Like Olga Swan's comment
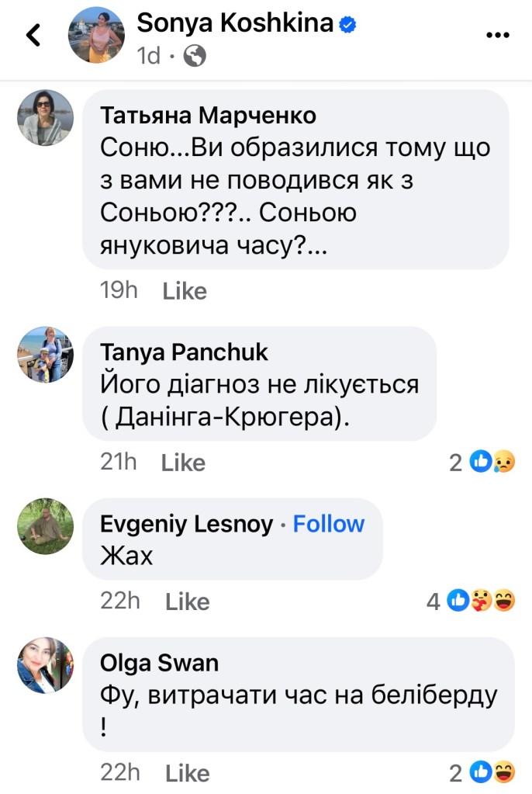Screen dimensions: 532x794 point(187,773)
